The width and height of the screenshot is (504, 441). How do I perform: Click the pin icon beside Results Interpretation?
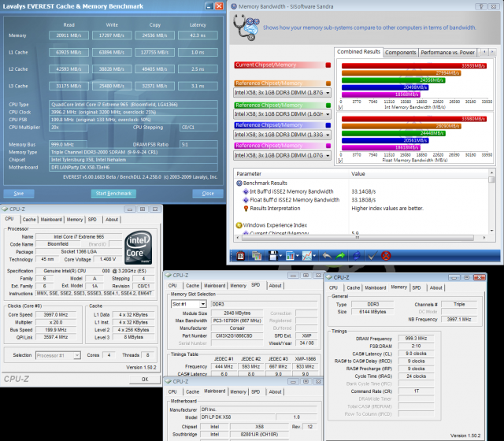coord(246,208)
